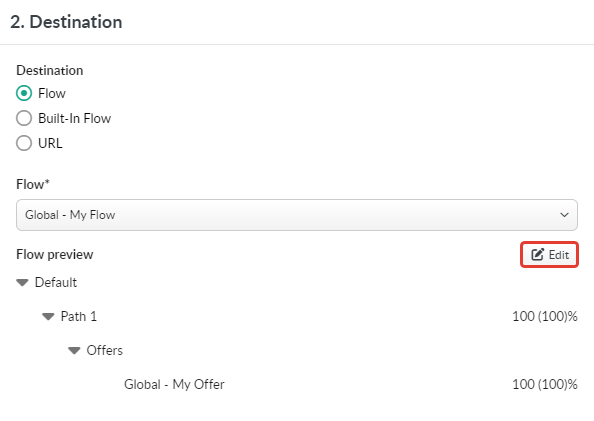Select the Offers tree item
Image resolution: width=594 pixels, height=421 pixels.
(105, 350)
